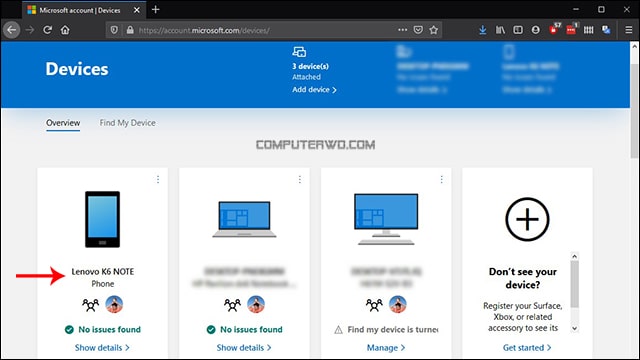
Task: Open page actions three-dot menu in address bar
Action: (x=402, y=30)
